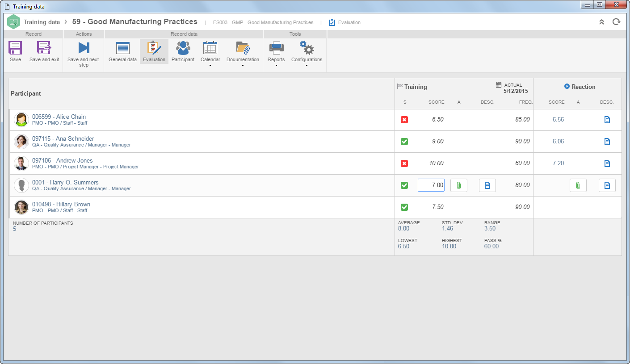630x364 pixels.
Task: Expand the Configurations dropdown arrow
Action: 307,66
